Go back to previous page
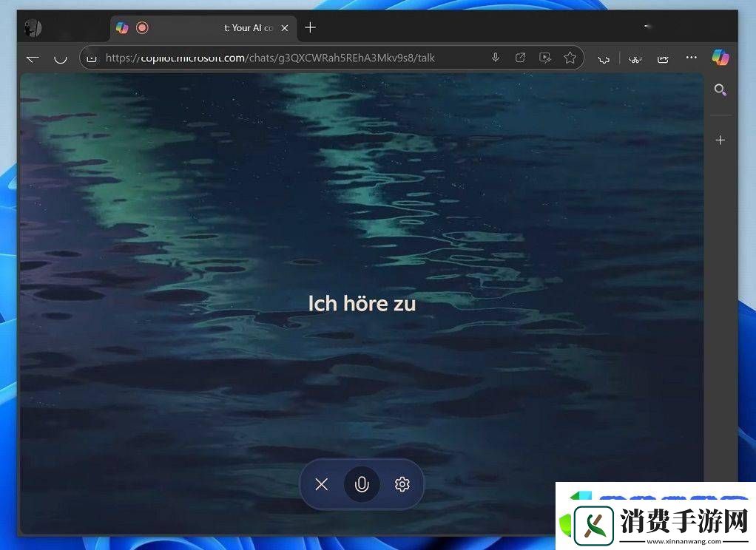 [33, 58]
